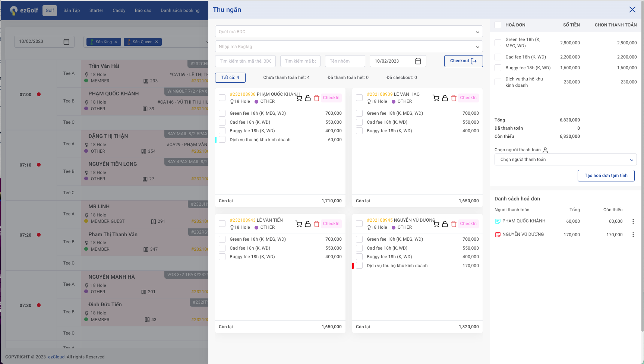Filter by Đã thanh toán hết: 0

[x=348, y=77]
